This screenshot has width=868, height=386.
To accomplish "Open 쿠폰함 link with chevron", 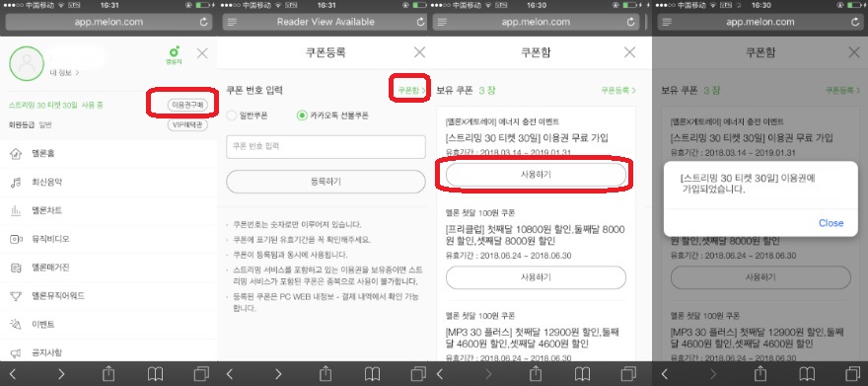I will (411, 90).
